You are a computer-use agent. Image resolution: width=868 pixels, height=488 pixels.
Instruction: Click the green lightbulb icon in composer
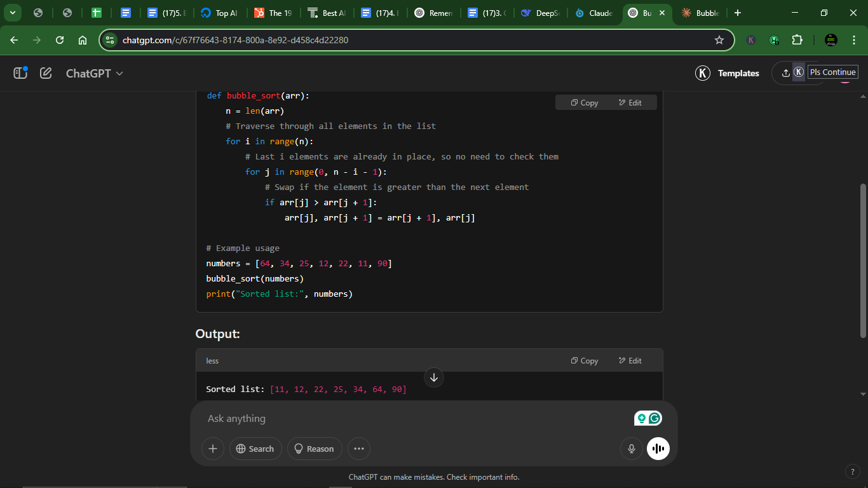[641, 418]
